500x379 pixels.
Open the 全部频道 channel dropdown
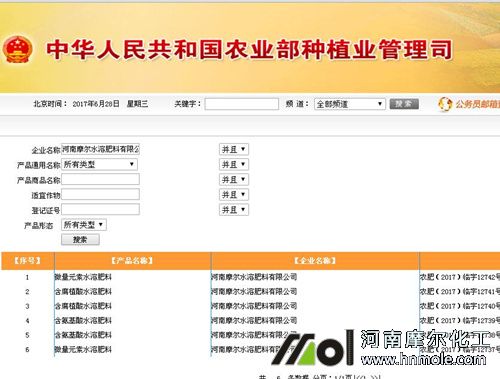(350, 104)
